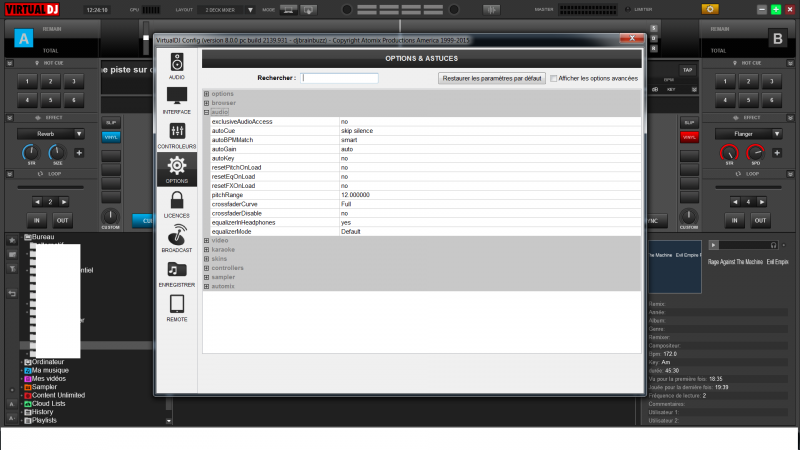Click the deck A letter icon
The width and height of the screenshot is (800, 450).
tap(23, 38)
